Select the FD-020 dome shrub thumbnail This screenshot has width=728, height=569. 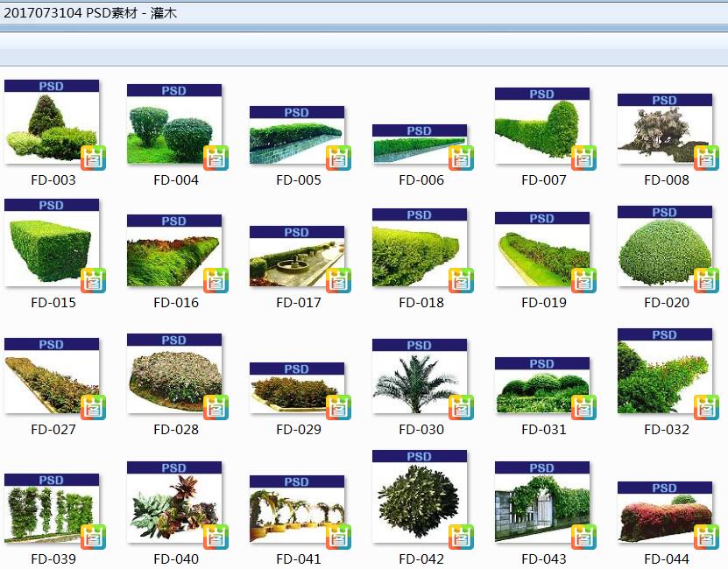[664, 246]
